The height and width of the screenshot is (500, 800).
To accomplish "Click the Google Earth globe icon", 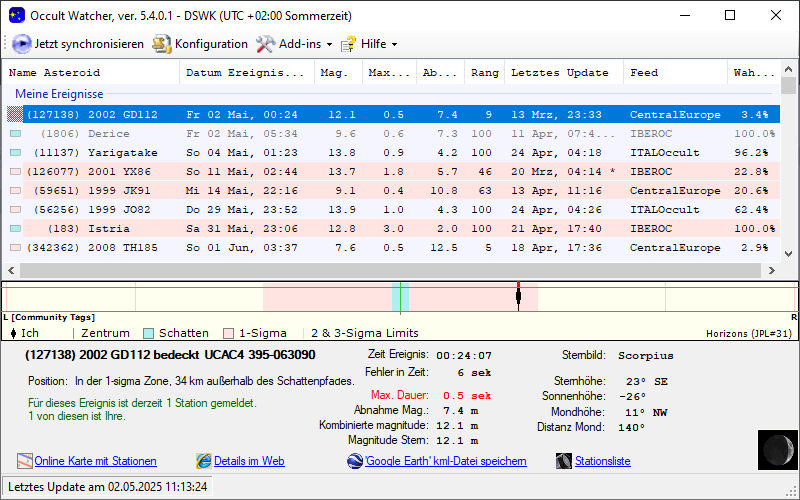I will point(355,461).
